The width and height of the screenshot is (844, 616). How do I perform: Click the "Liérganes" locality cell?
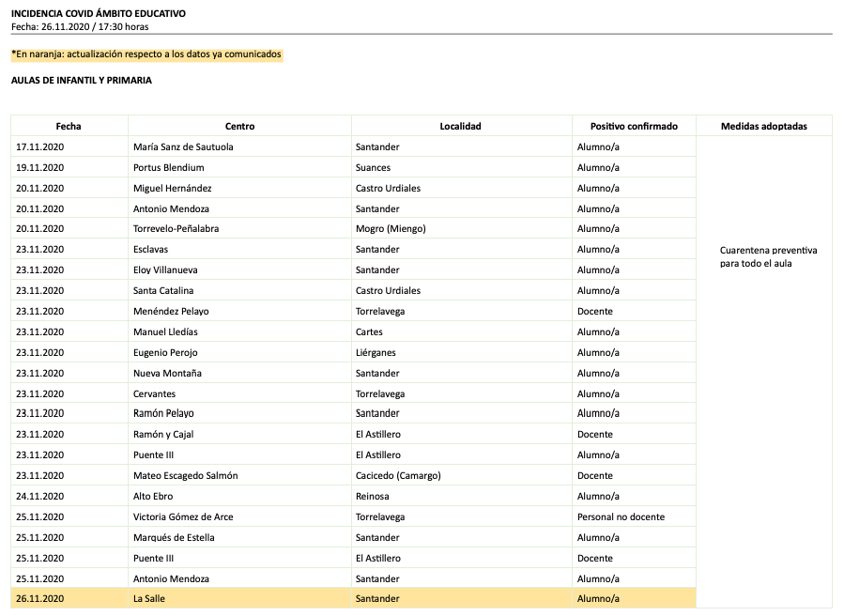pyautogui.click(x=376, y=353)
